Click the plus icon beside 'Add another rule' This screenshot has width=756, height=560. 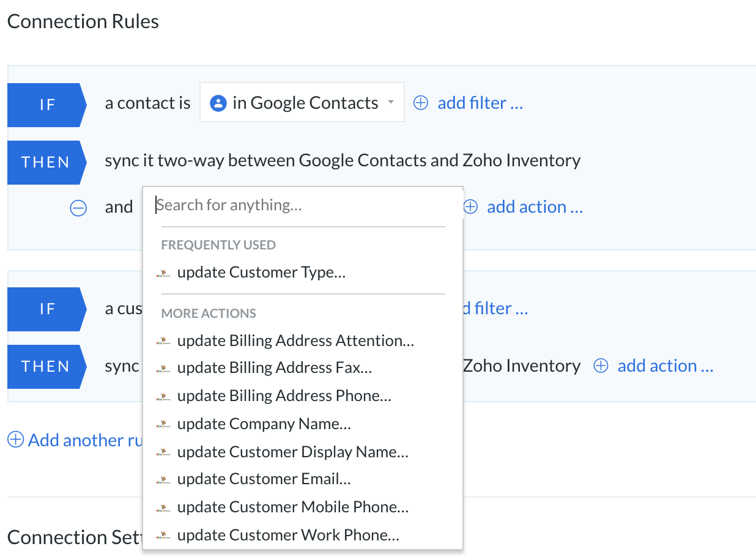15,440
